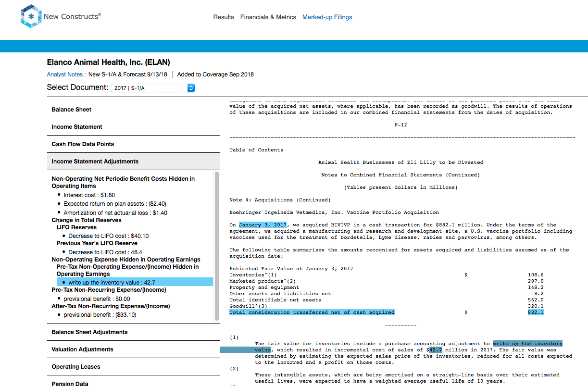This screenshot has height=386, width=588.
Task: Select Amortization of net actuarial loss item
Action: pos(115,212)
